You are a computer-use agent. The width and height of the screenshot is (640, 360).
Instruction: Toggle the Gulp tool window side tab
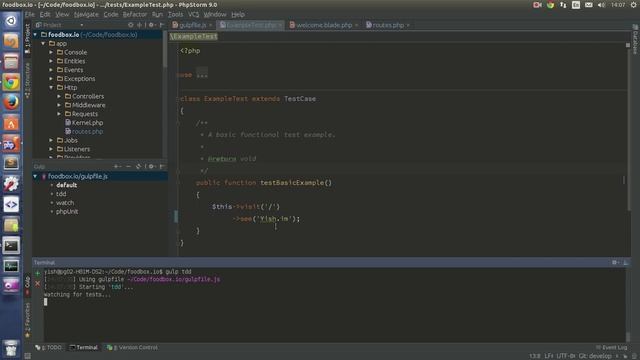click(27, 286)
